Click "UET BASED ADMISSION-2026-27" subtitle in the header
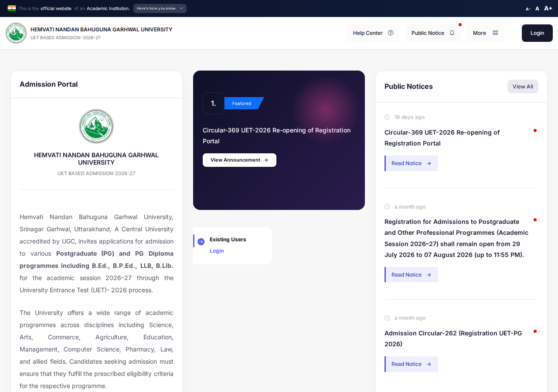The image size is (558, 392). coord(65,38)
